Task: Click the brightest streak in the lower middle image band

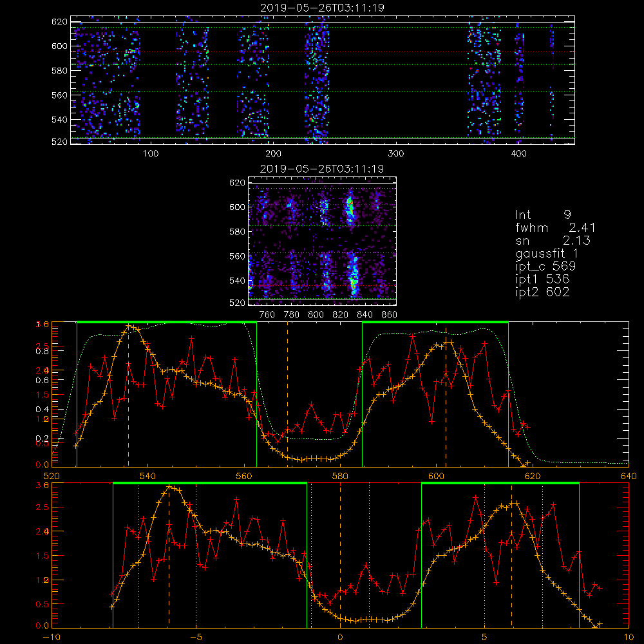Action: (353, 276)
